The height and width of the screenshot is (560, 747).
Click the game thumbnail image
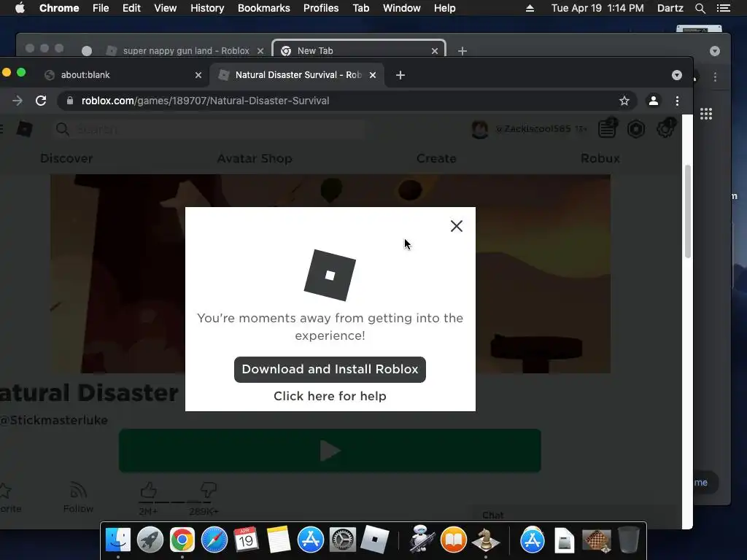(330, 273)
